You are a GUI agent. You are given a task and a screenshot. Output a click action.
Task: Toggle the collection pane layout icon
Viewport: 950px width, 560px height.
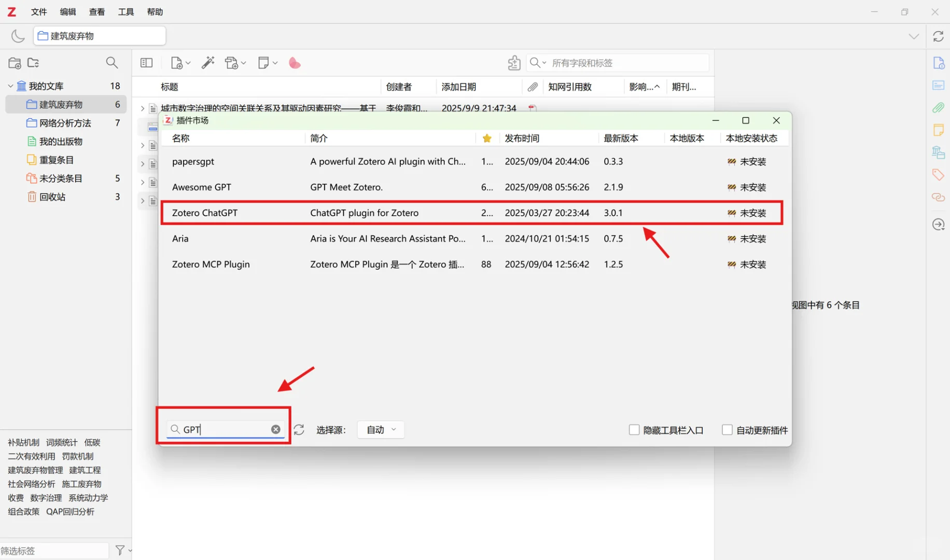(147, 63)
